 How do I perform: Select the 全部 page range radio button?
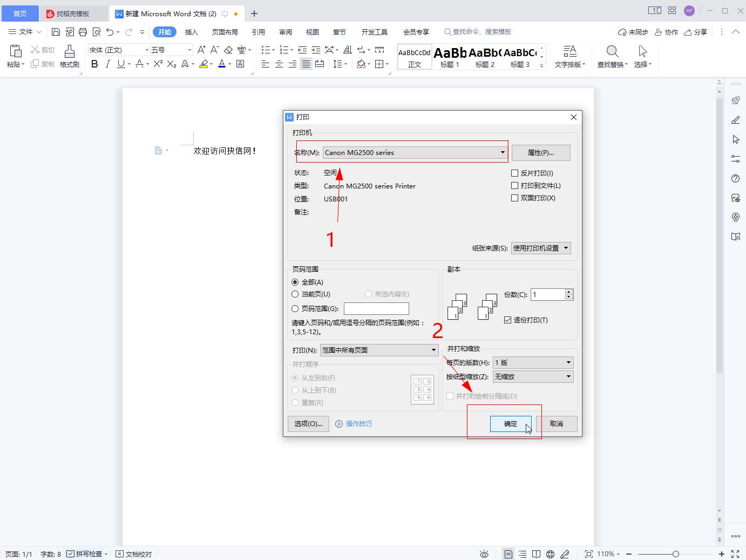(295, 282)
